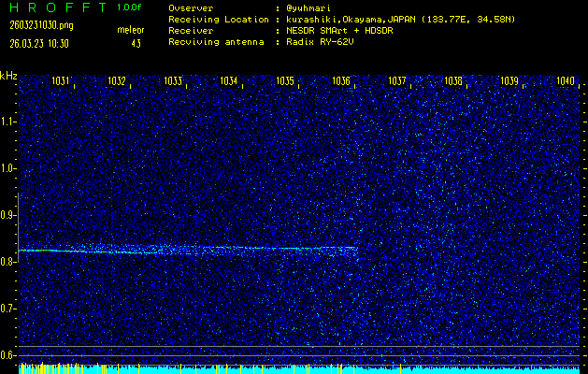Click the 1031 time marker
Viewport: 588px width, 374px height.
[61, 81]
